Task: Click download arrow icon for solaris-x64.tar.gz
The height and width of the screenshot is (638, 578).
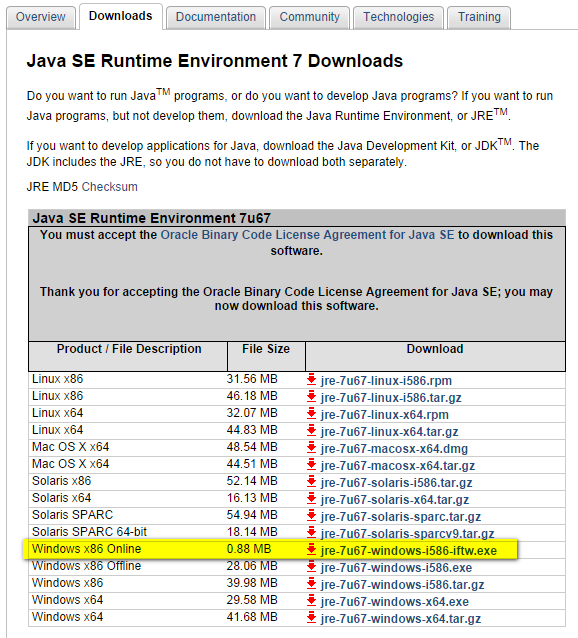Action: pos(312,498)
